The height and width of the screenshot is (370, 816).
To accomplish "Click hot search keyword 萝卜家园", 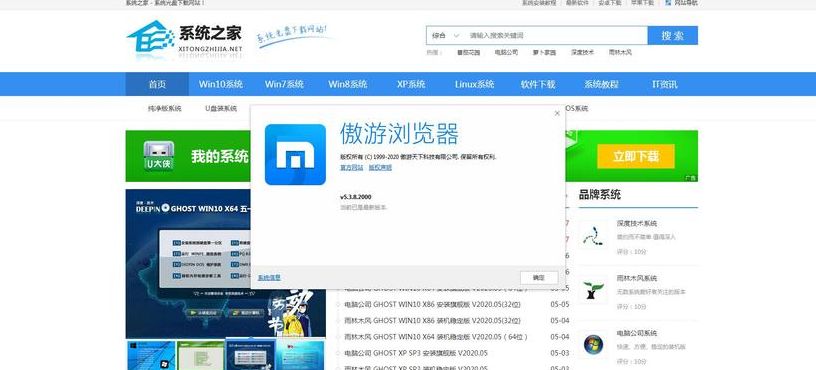I will (544, 53).
